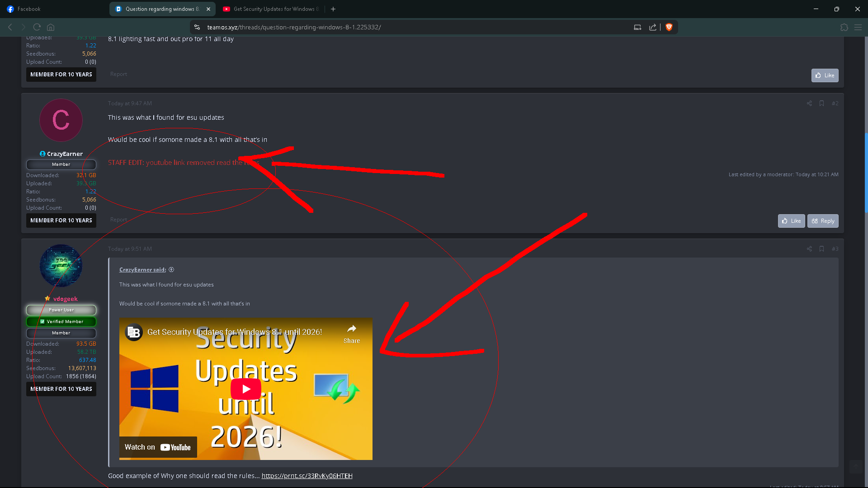Viewport: 868px width, 488px height.
Task: View site information icon in address bar
Action: click(x=197, y=27)
